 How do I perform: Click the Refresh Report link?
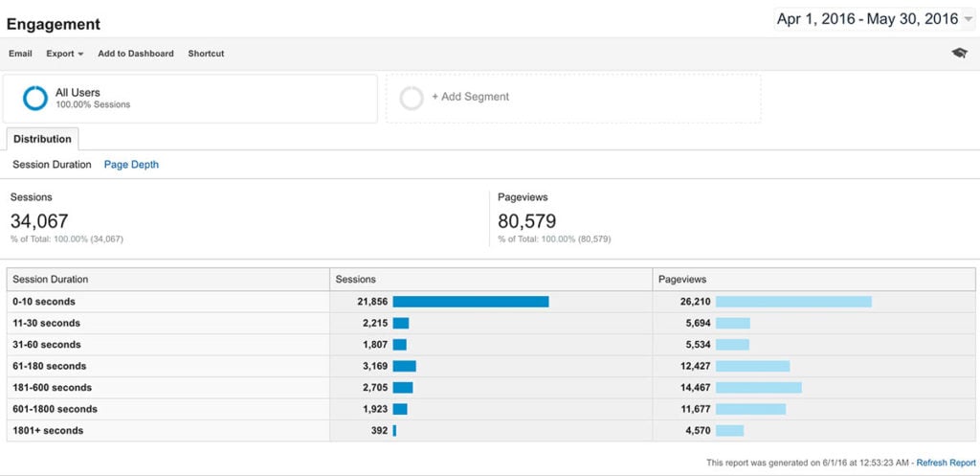[x=946, y=463]
